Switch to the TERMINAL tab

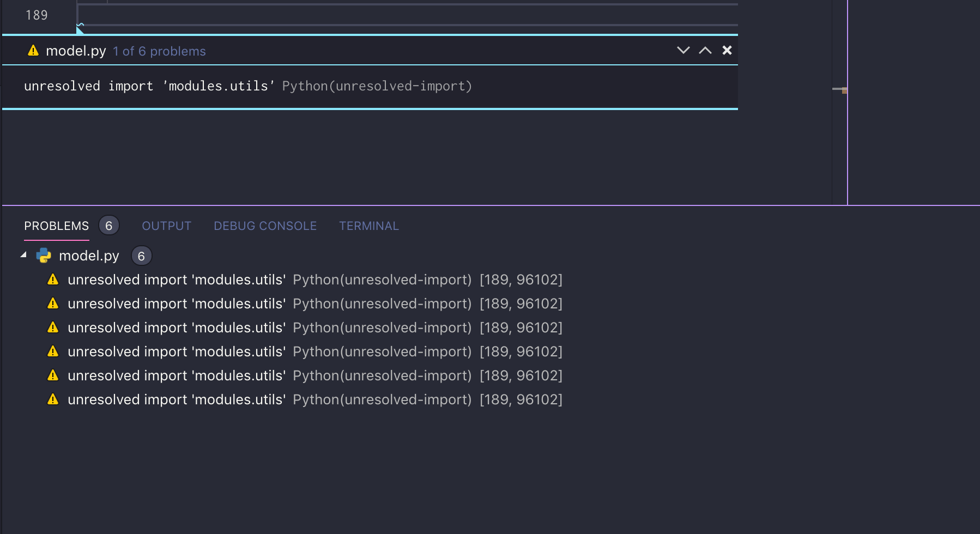pos(369,226)
